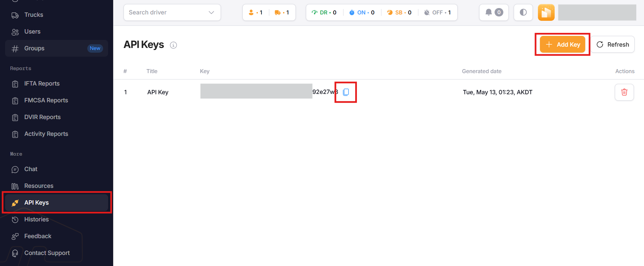644x266 pixels.
Task: Open the notifications bell
Action: click(x=494, y=12)
